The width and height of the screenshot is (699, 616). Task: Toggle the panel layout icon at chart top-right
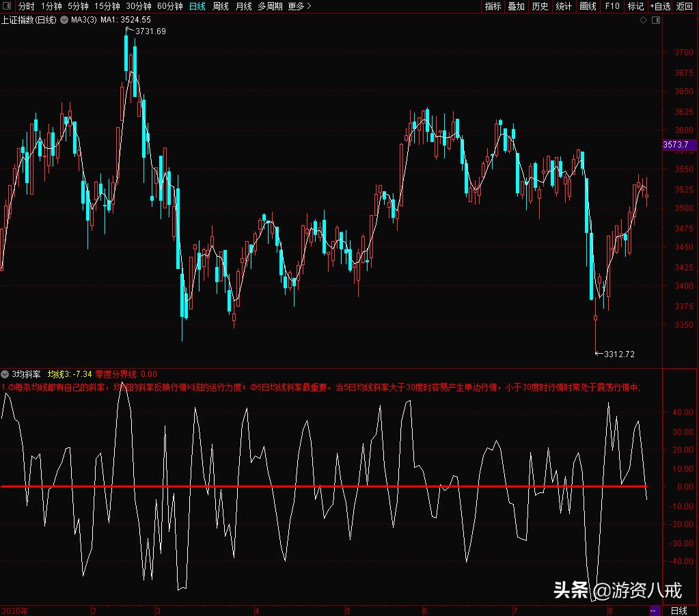coord(656,20)
